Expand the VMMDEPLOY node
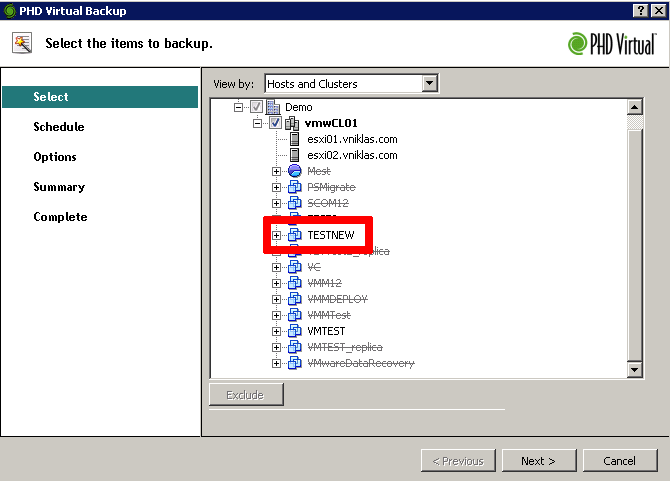670x481 pixels. click(276, 299)
